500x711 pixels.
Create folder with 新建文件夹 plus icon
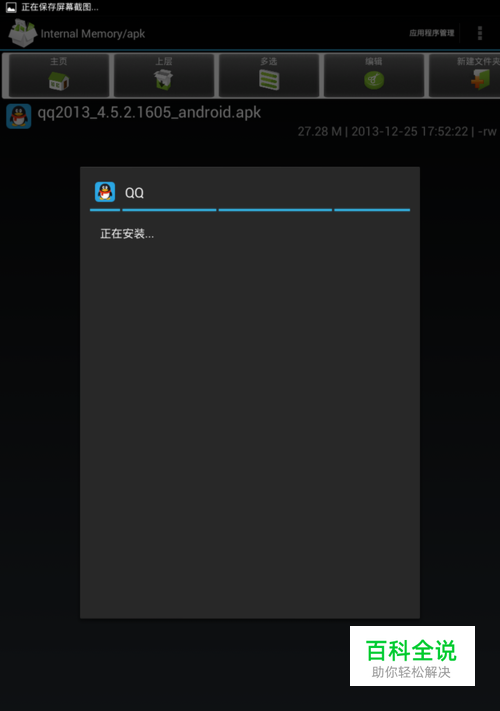pyautogui.click(x=481, y=80)
